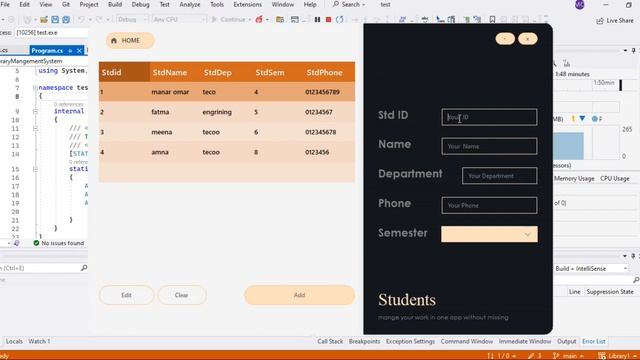
Task: Select the row for amna
Action: point(227,152)
